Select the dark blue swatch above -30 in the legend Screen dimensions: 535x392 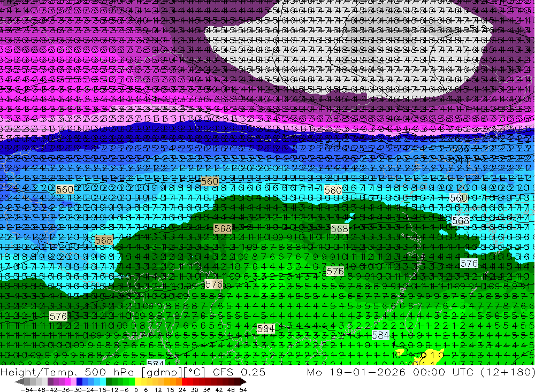point(80,382)
